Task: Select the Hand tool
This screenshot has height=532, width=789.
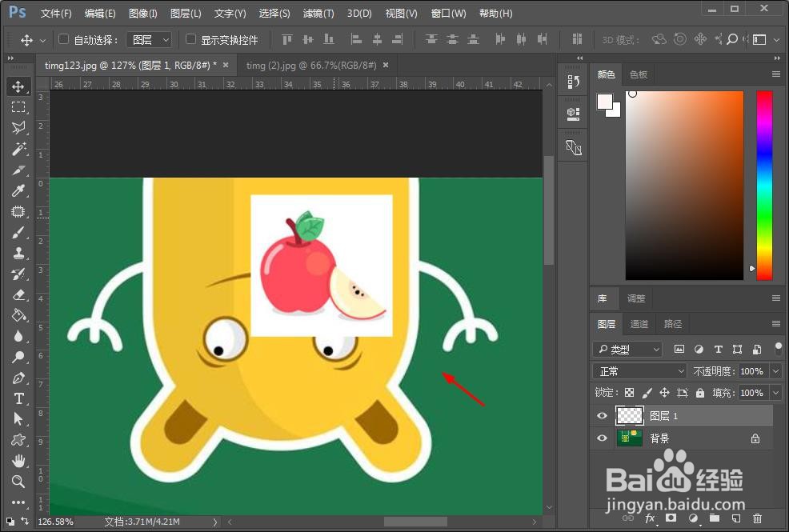Action: (18, 461)
